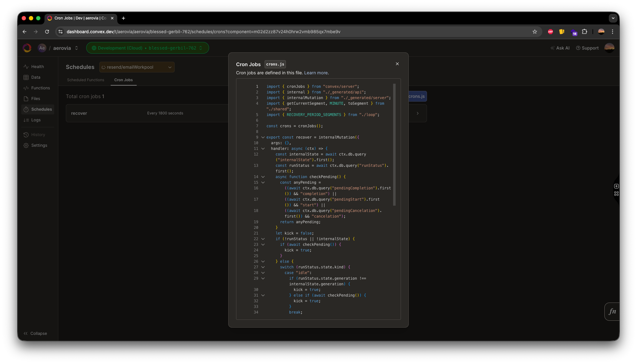
Task: Open Logs page in sidebar
Action: [x=36, y=120]
